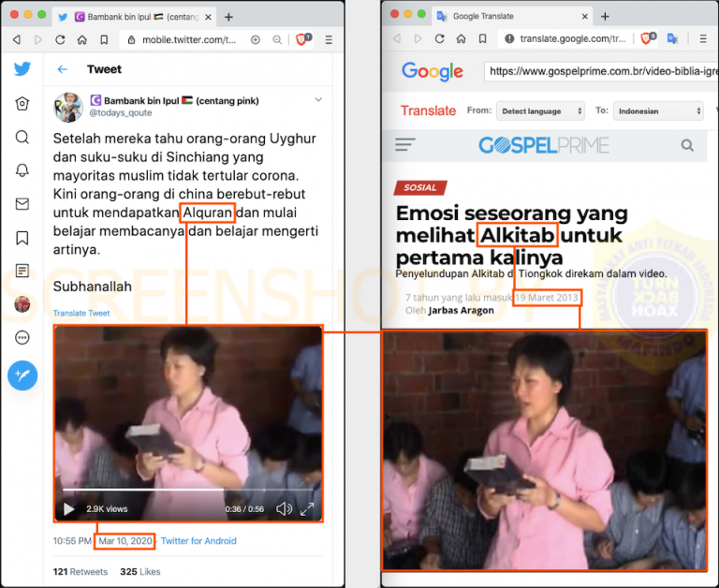The height and width of the screenshot is (588, 719).
Task: Open the Indonesian target language dropdown
Action: click(x=658, y=111)
